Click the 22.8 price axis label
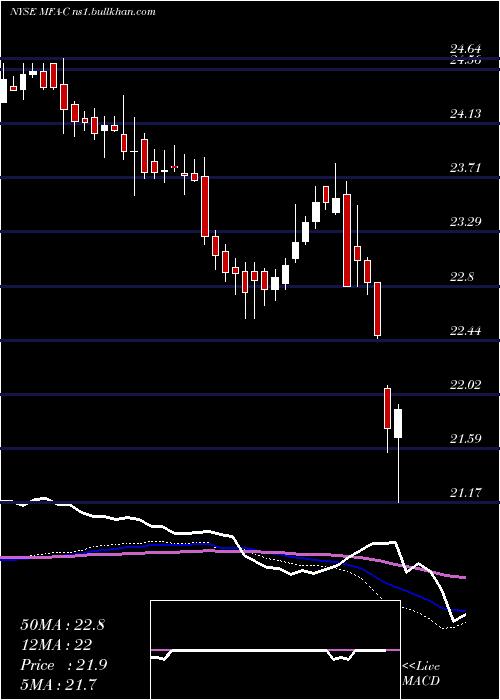The height and width of the screenshot is (700, 500). [x=462, y=277]
